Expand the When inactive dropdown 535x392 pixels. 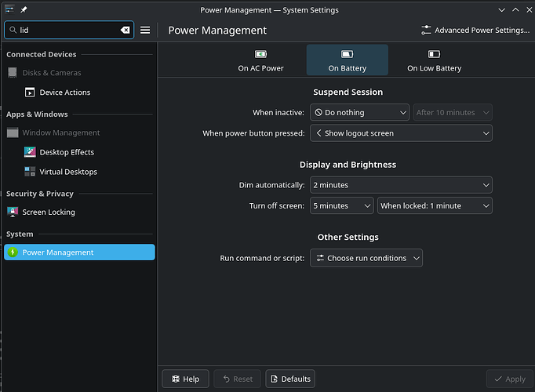[359, 113]
